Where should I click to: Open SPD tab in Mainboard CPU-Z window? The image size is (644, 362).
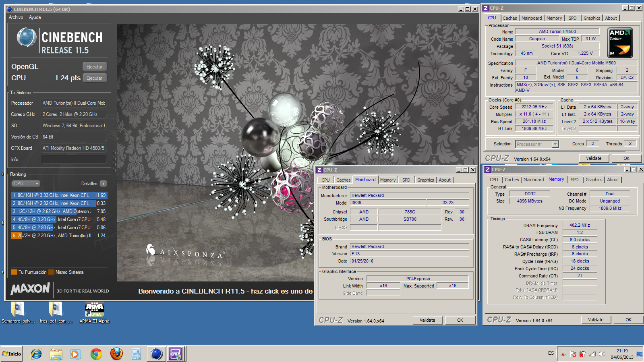pos(406,180)
